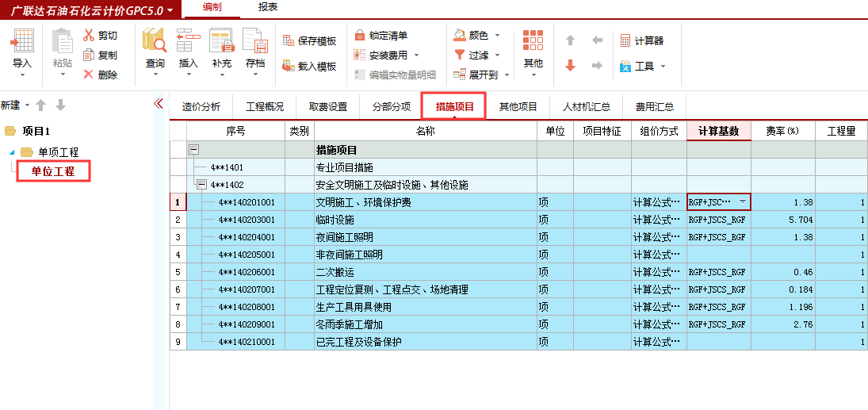Image resolution: width=868 pixels, height=410 pixels.
Task: Open the 取费设置 tab
Action: (x=328, y=107)
